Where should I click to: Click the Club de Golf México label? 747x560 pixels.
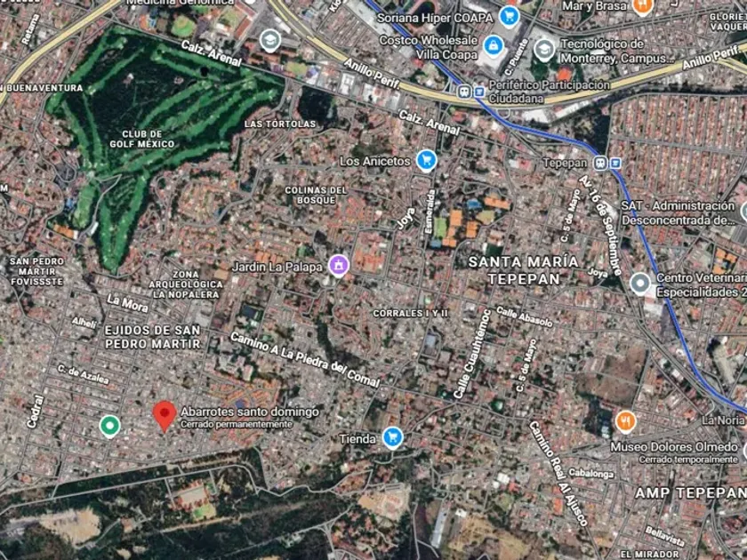click(x=142, y=139)
